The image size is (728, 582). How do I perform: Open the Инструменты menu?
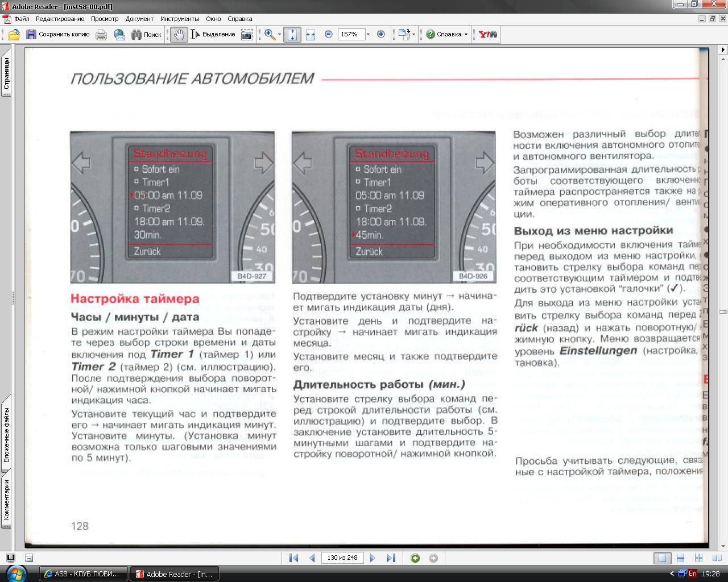(180, 19)
